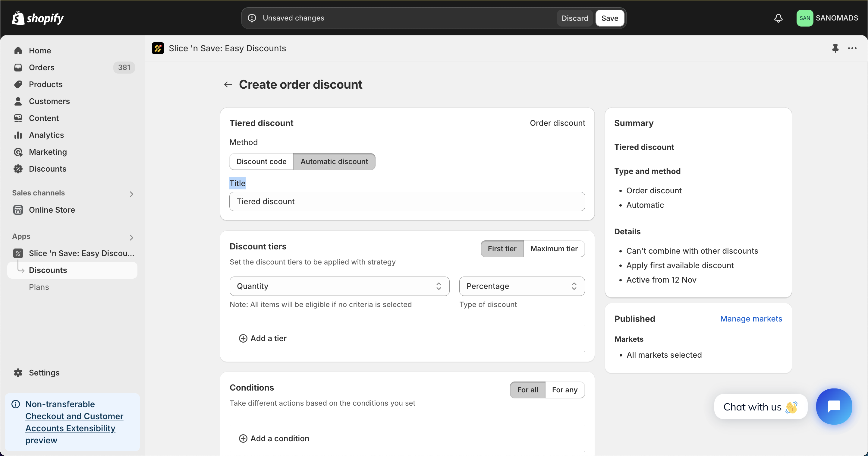Open the Percentage discount type dropdown

pyautogui.click(x=522, y=286)
